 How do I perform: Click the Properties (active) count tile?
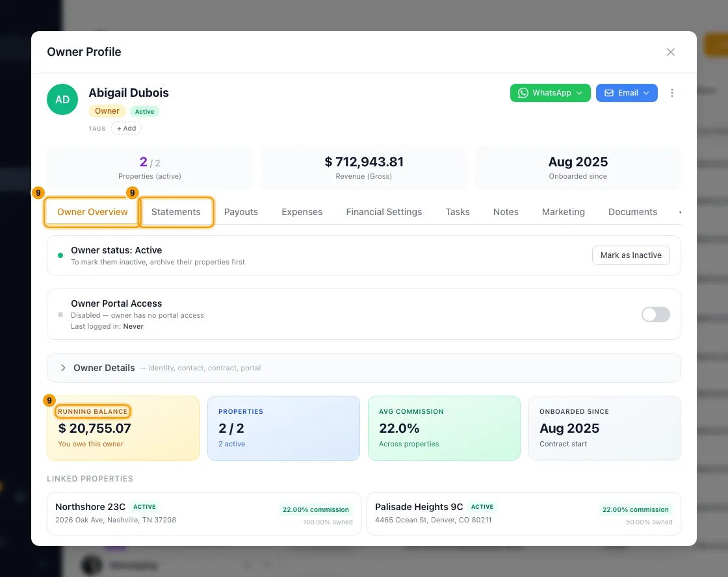click(149, 168)
